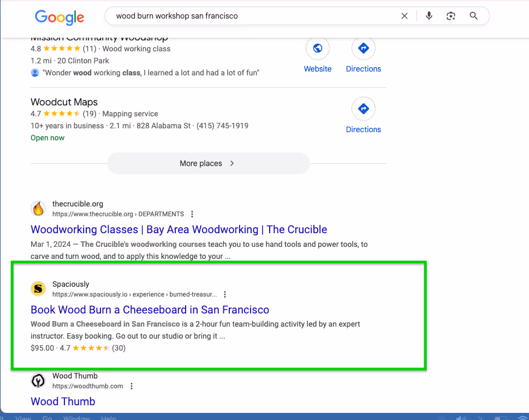This screenshot has width=529, height=420.
Task: Clear the search query with the X icon
Action: point(404,16)
